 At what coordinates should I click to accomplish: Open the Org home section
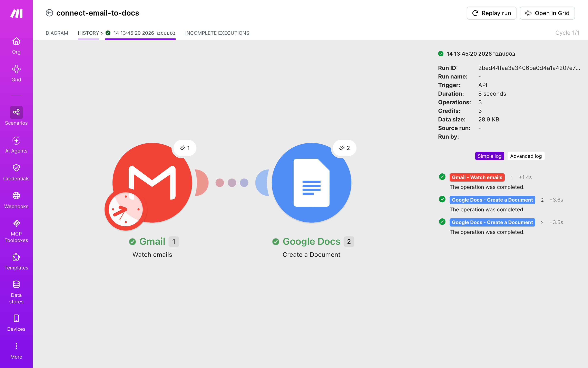[x=16, y=46]
